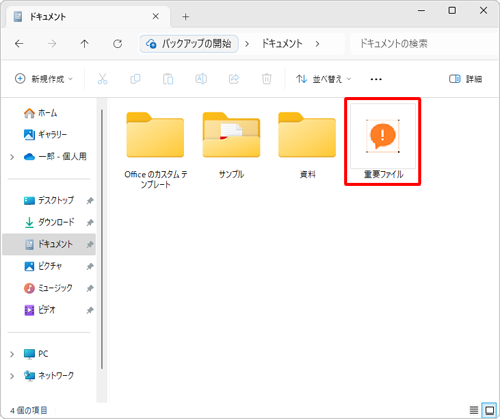Screen dimensions: 500x419
Task: Open ホーム in the navigation pane
Action: 41,113
